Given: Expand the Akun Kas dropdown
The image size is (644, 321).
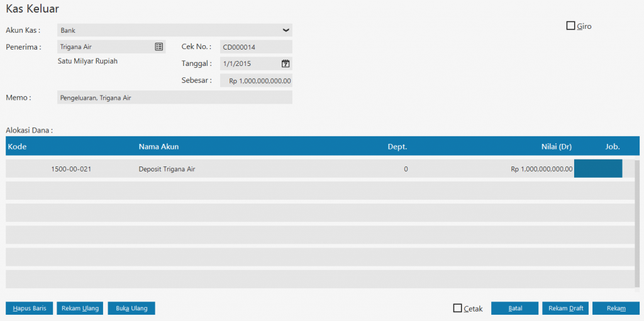Looking at the screenshot, I should (x=286, y=30).
